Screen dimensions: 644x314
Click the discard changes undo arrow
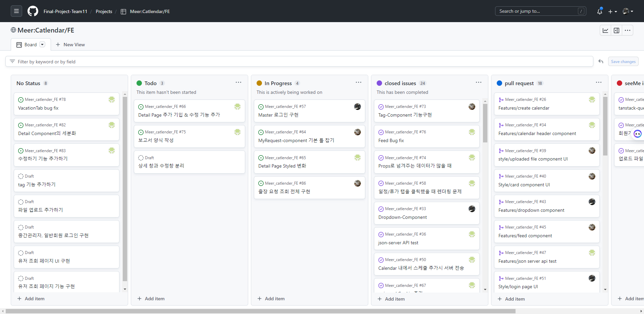[601, 62]
